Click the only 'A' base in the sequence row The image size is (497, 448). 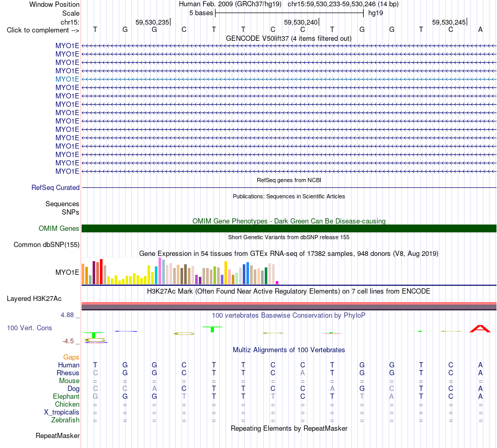480,30
